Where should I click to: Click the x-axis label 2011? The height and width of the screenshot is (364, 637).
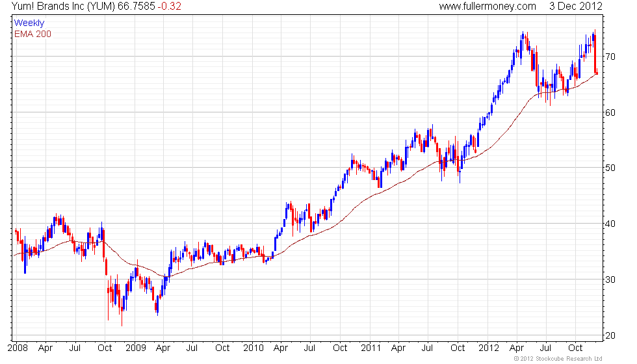[x=371, y=348]
